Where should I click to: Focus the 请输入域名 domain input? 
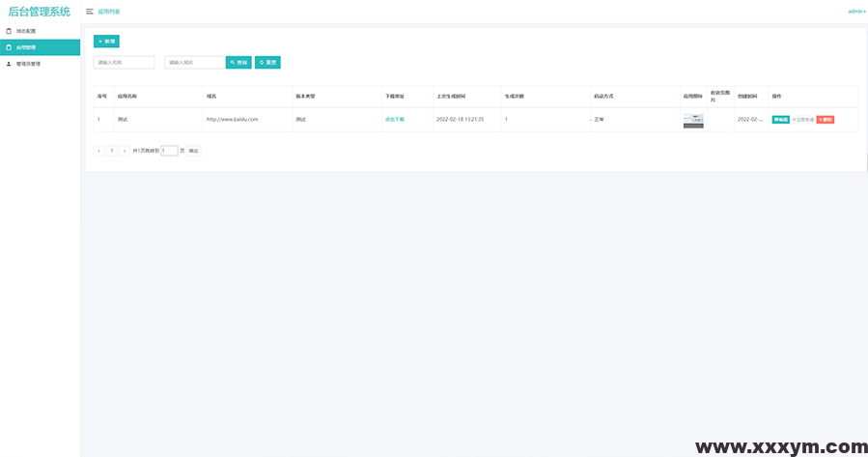pyautogui.click(x=193, y=63)
